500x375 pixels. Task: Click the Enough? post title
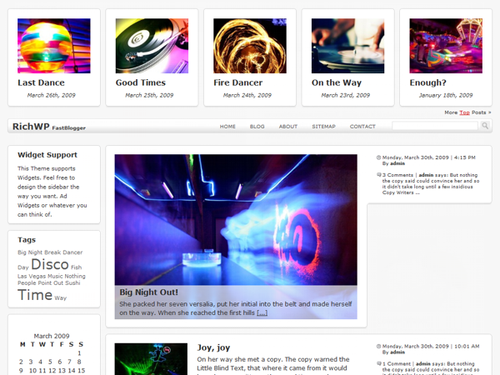(428, 83)
